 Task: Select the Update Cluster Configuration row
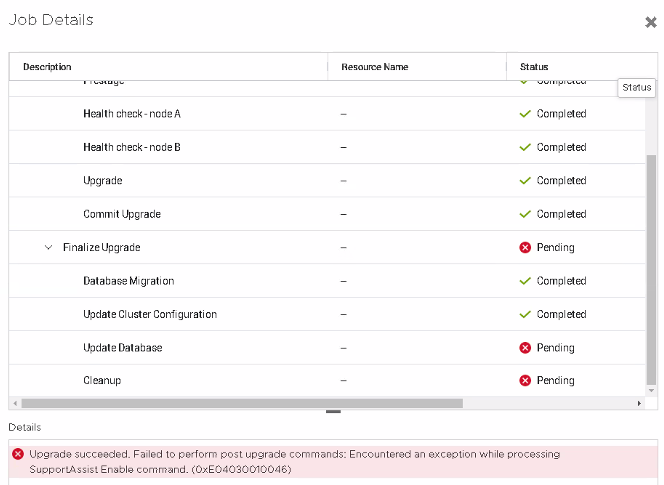(150, 314)
